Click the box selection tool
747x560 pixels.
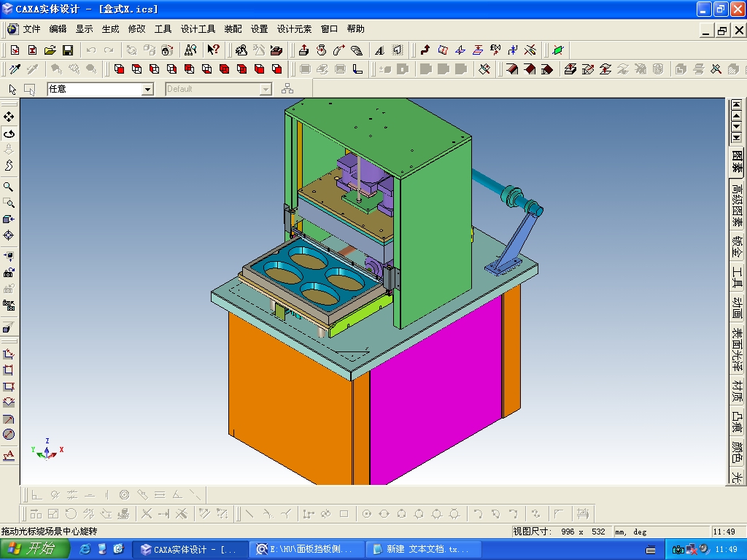coord(29,89)
